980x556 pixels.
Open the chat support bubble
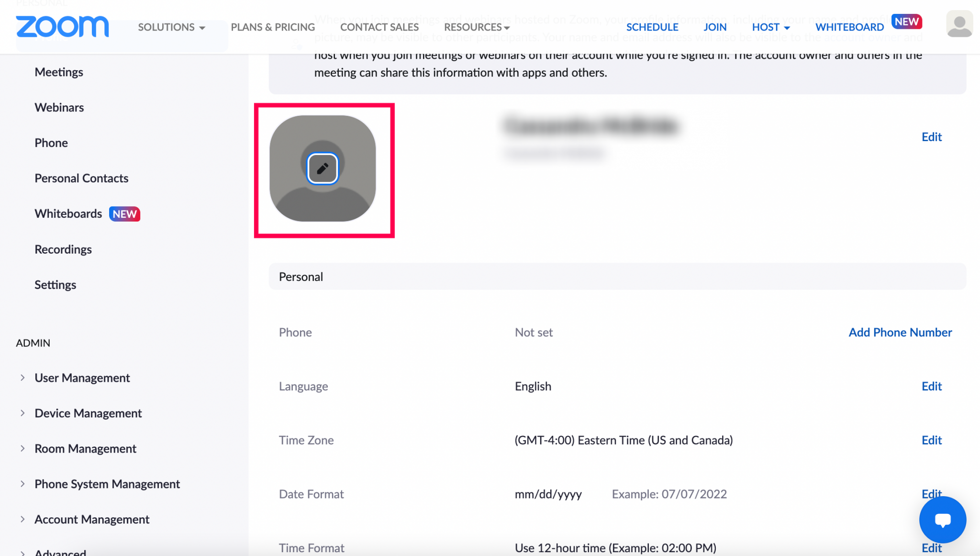pos(942,520)
